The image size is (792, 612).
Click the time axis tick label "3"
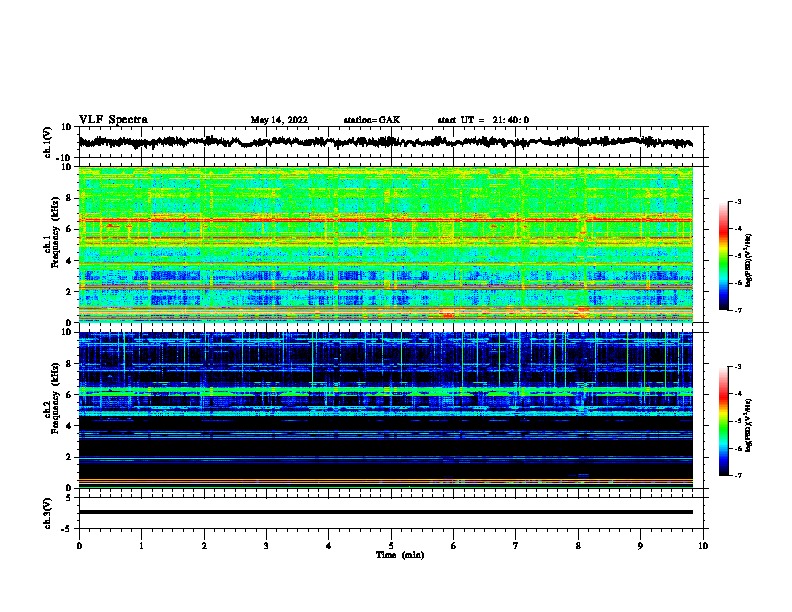click(x=266, y=545)
